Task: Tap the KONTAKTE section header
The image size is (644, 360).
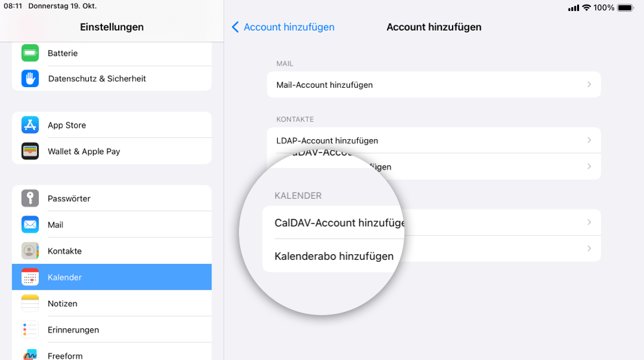Action: [295, 119]
